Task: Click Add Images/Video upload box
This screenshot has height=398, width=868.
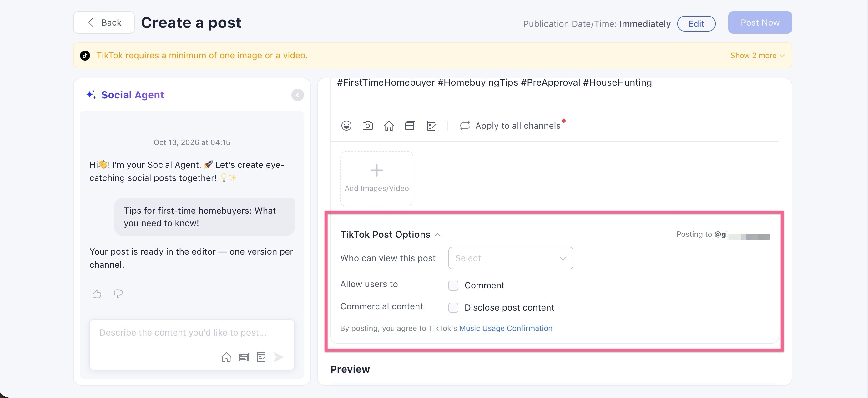Action: click(376, 179)
